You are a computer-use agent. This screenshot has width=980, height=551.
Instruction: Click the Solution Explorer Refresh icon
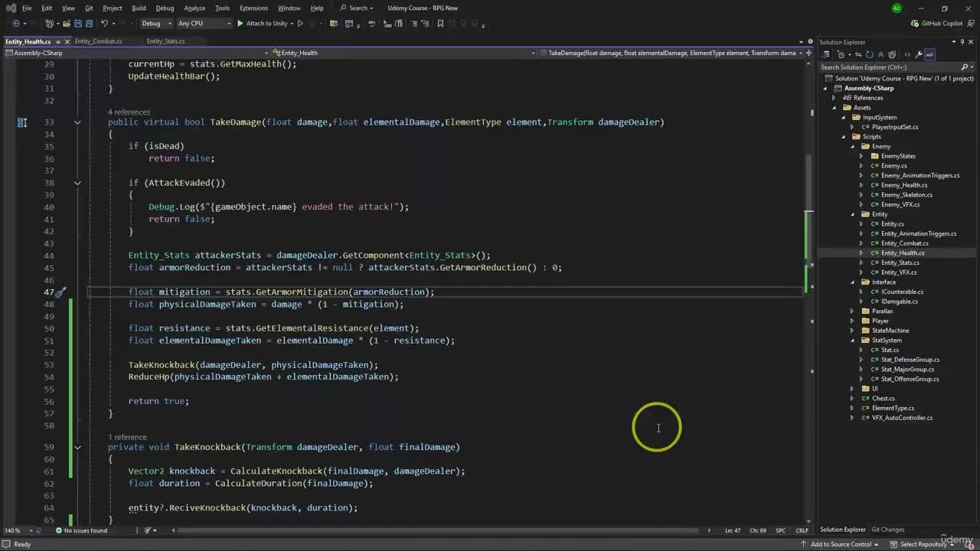[869, 54]
